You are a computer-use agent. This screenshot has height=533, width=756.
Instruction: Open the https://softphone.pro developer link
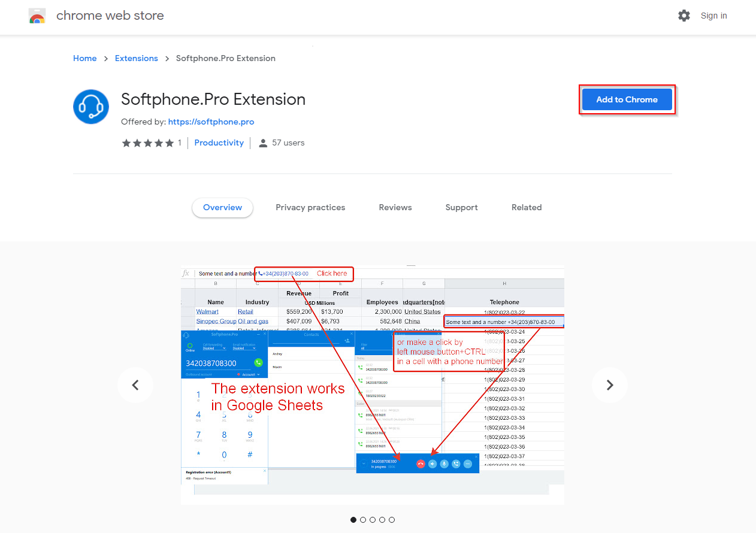[211, 122]
